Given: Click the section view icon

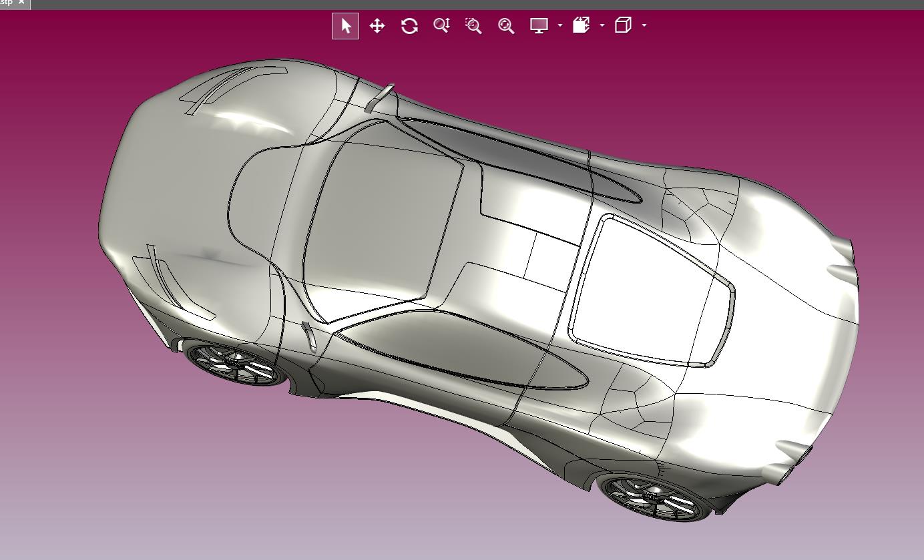Looking at the screenshot, I should [582, 26].
